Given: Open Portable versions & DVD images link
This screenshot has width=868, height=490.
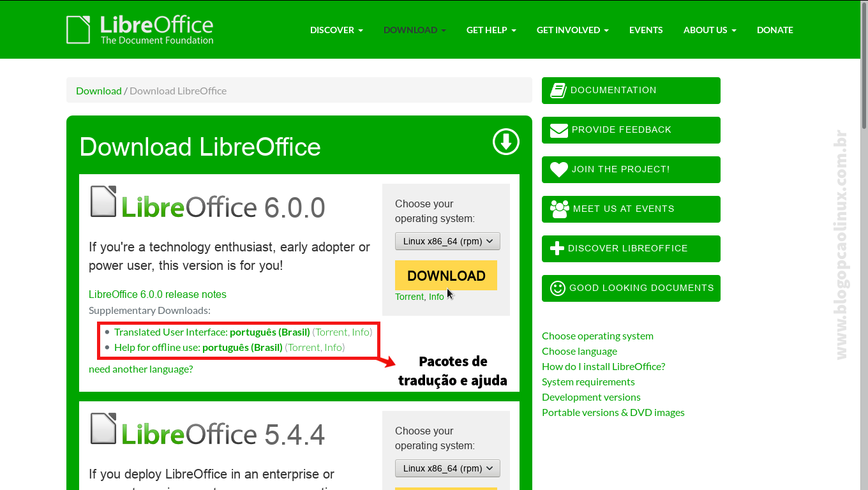Looking at the screenshot, I should [613, 412].
